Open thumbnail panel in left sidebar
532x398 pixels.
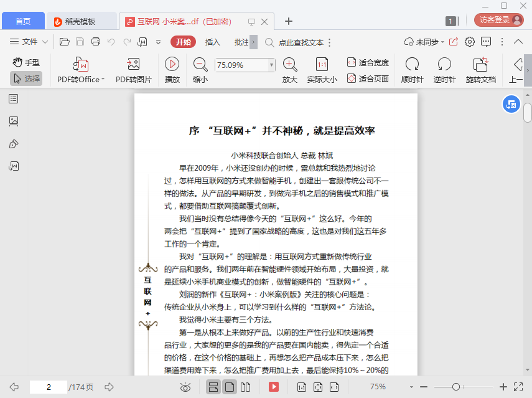click(14, 121)
